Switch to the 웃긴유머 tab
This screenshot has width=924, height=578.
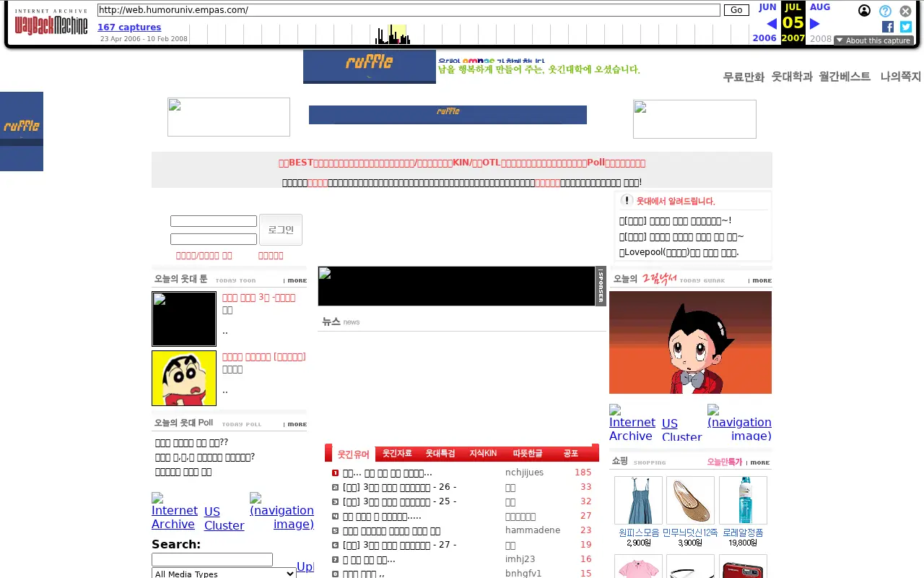[x=353, y=454]
